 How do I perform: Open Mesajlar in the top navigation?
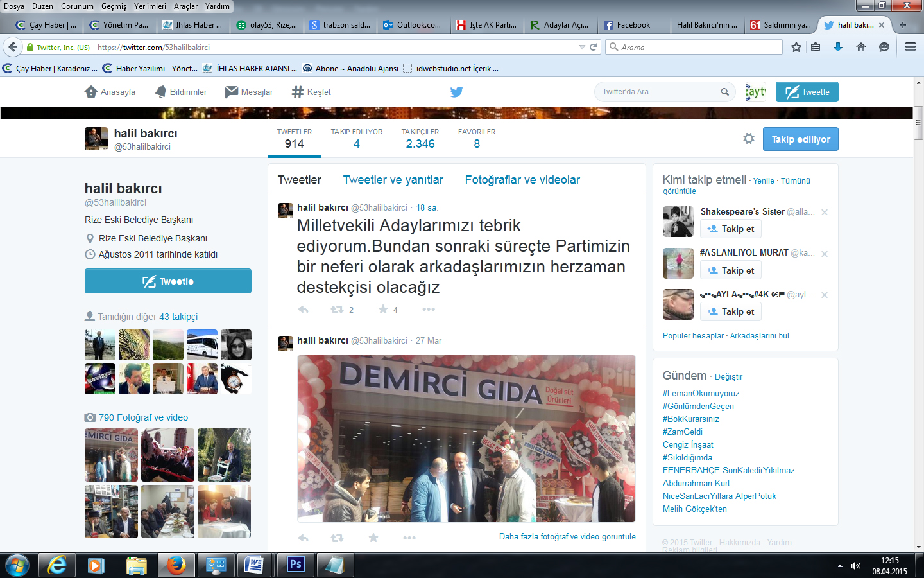click(x=249, y=92)
